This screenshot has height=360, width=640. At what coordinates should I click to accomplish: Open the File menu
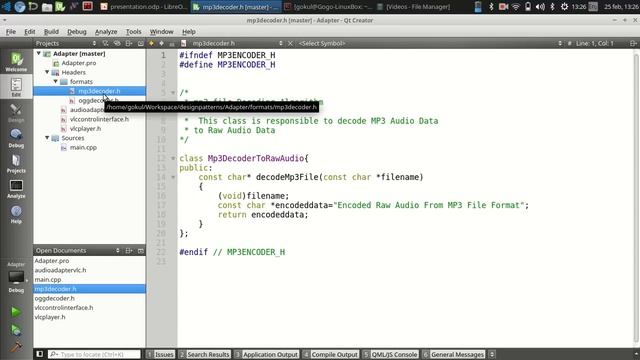pyautogui.click(x=11, y=31)
